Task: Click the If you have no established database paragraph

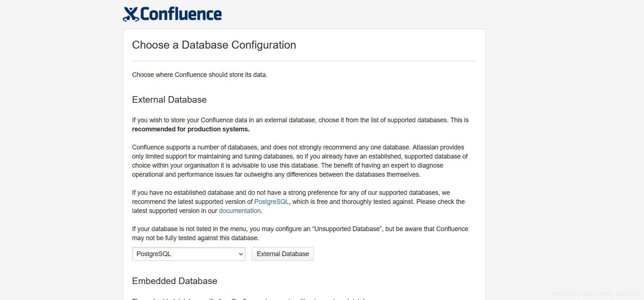Action: [299, 202]
